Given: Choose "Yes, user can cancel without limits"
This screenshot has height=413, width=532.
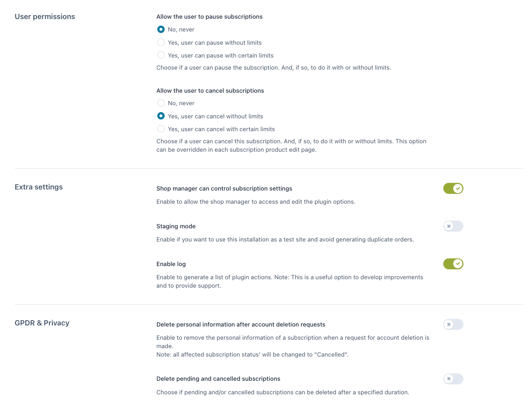Looking at the screenshot, I should (161, 116).
